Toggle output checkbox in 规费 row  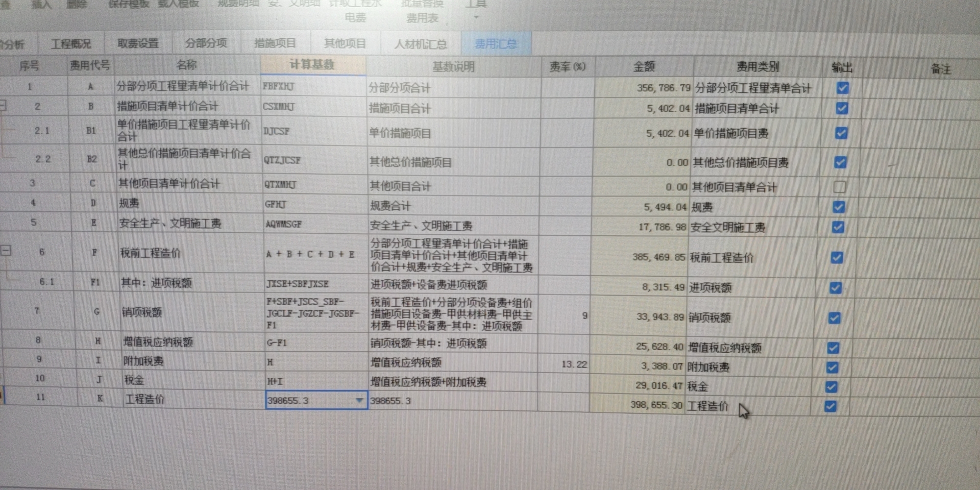pyautogui.click(x=838, y=207)
